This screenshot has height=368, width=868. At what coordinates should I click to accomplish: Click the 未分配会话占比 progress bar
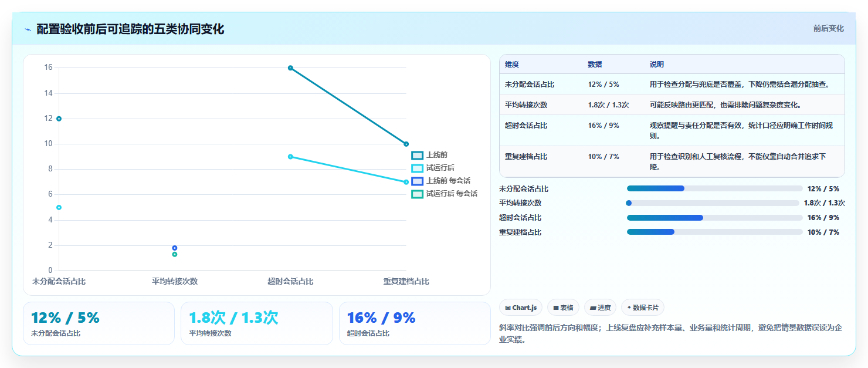tap(714, 188)
